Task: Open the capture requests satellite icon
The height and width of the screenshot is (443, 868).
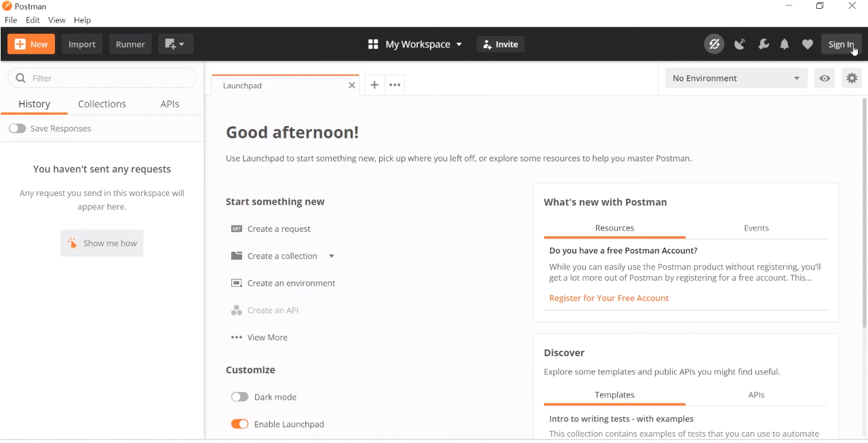Action: [740, 44]
